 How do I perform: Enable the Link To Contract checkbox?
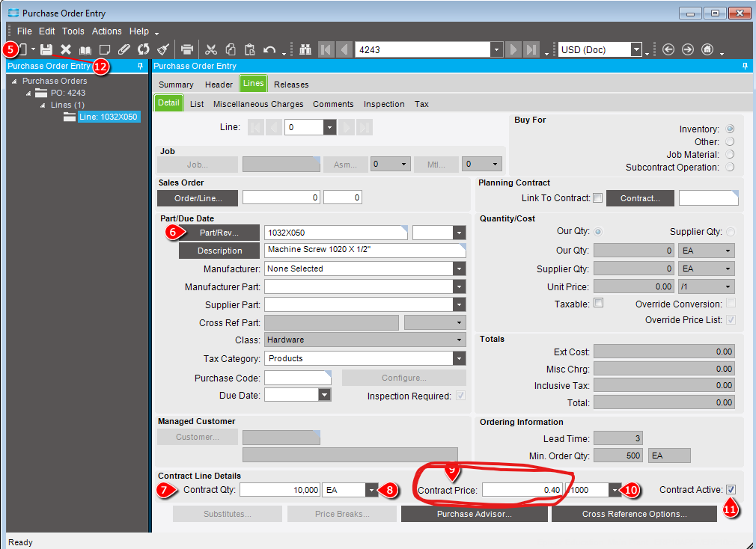[x=597, y=198]
